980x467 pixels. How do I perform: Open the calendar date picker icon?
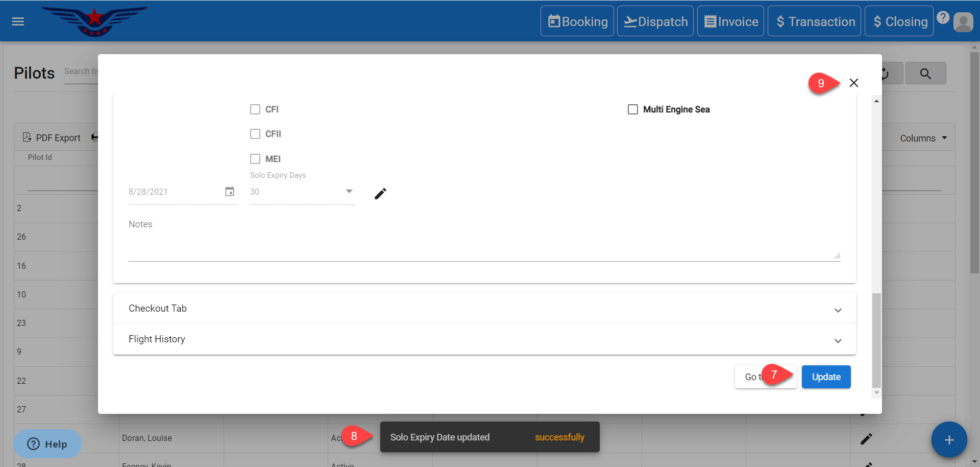coord(230,191)
